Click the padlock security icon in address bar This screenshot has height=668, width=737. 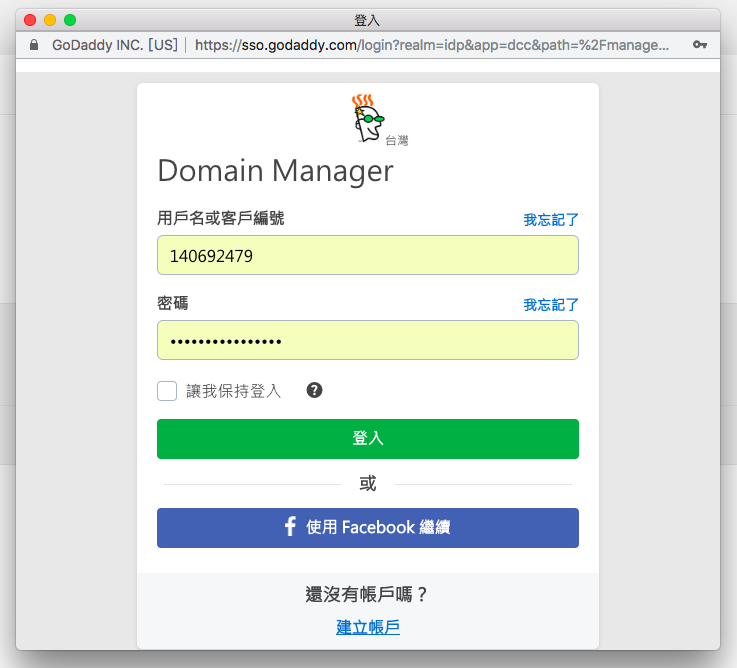(x=34, y=45)
